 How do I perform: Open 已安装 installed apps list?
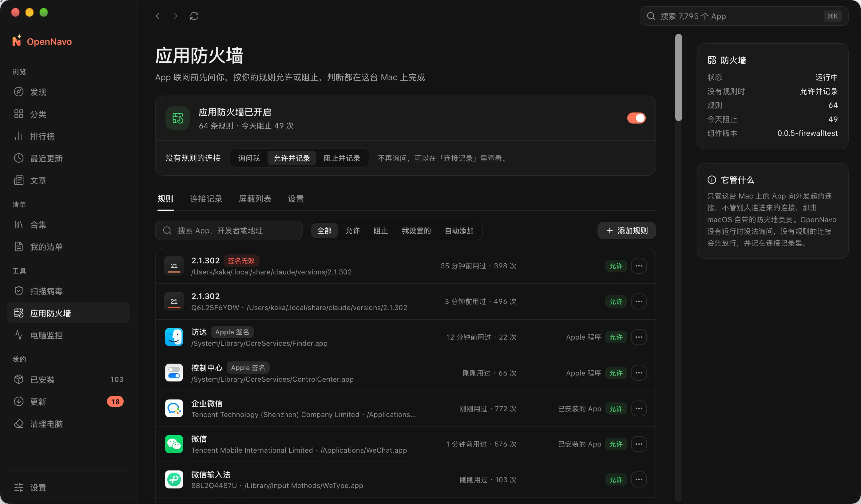tap(68, 379)
